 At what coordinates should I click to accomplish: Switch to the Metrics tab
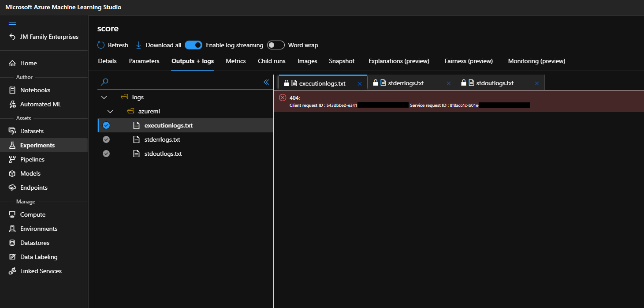coord(235,61)
